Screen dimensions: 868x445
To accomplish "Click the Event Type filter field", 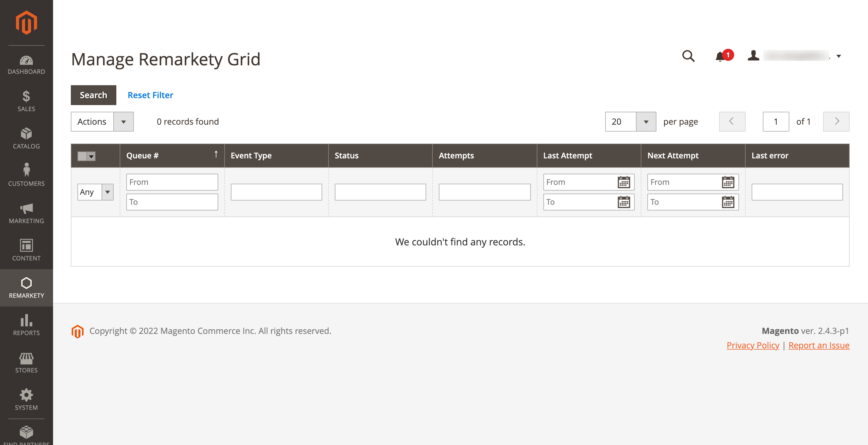I will coord(276,192).
